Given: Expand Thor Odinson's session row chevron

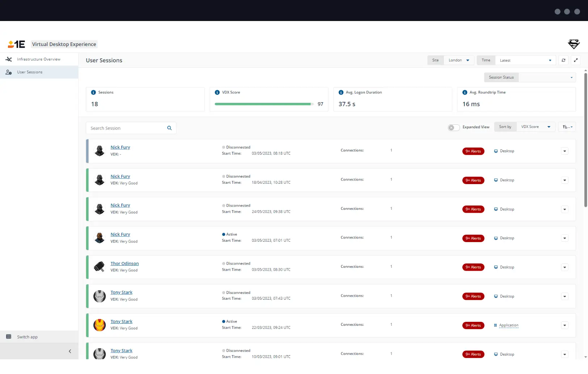Looking at the screenshot, I should click(x=564, y=267).
